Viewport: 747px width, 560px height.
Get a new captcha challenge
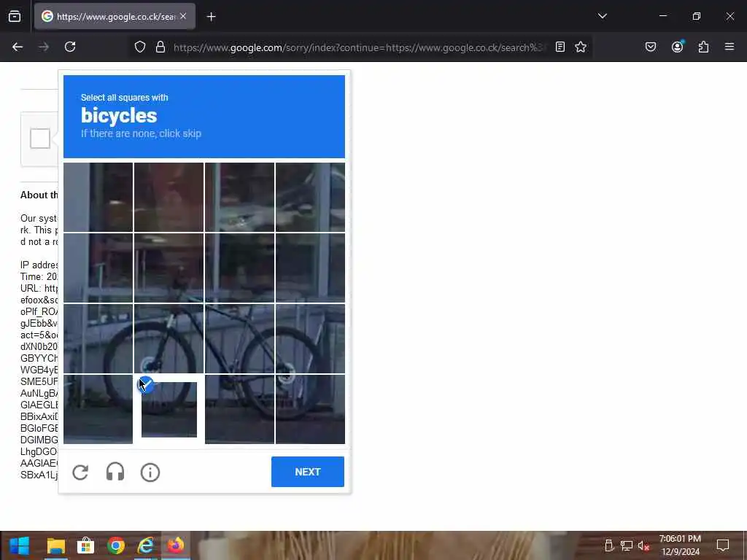tap(80, 472)
